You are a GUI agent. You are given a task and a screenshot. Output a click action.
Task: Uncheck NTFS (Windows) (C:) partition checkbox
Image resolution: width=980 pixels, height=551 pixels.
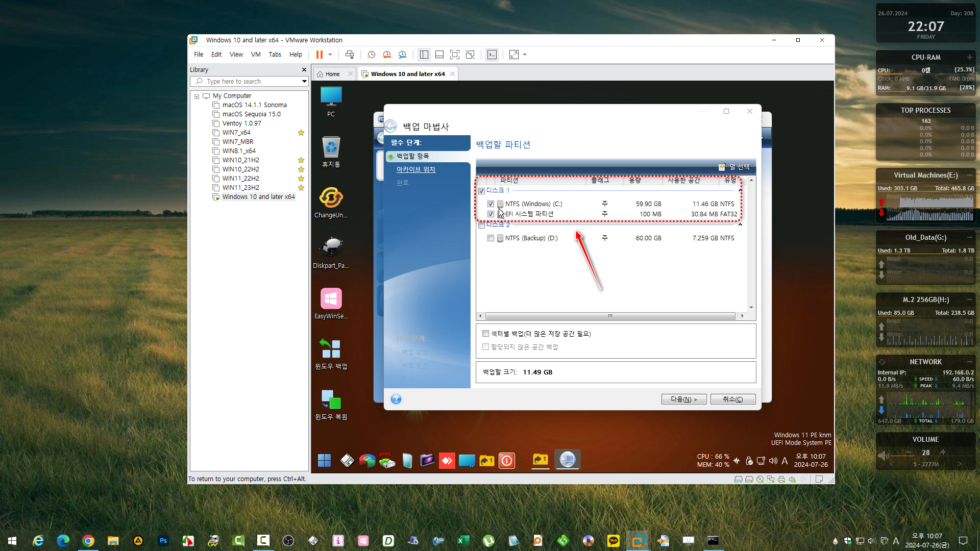[x=491, y=204]
